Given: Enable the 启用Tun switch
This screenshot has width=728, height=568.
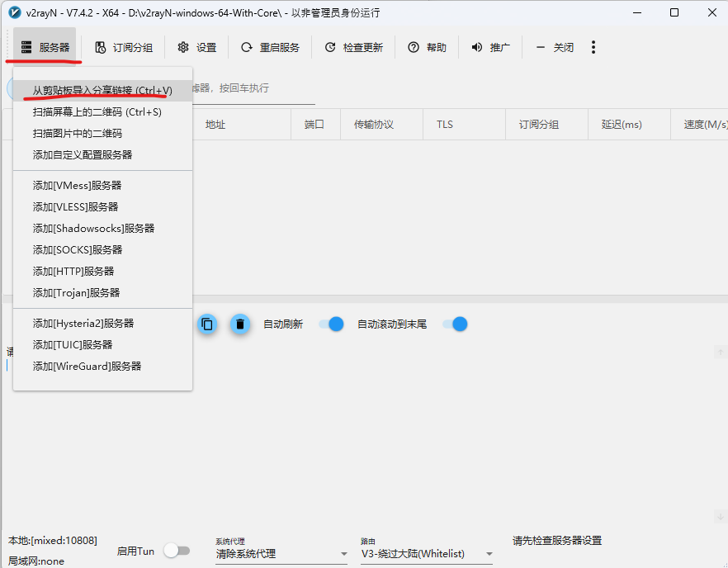Looking at the screenshot, I should coord(177,551).
